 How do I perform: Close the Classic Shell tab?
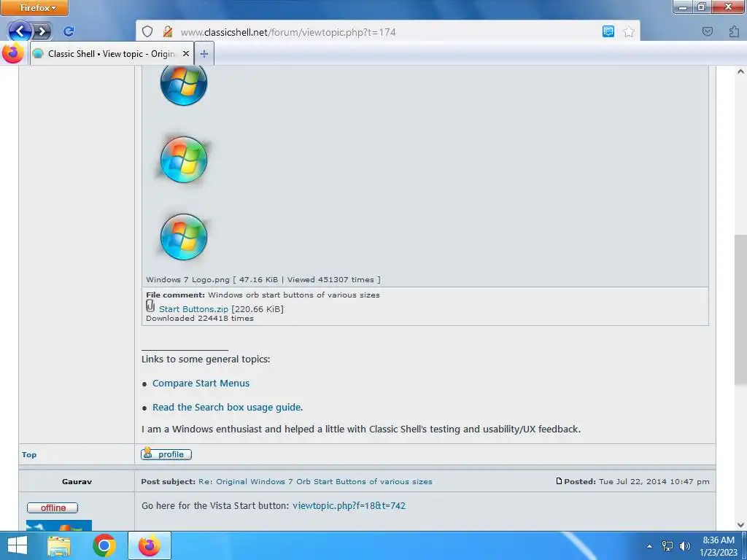coord(186,53)
